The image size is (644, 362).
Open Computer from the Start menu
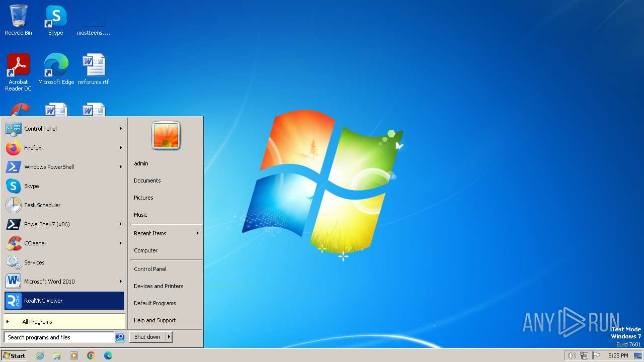point(166,250)
